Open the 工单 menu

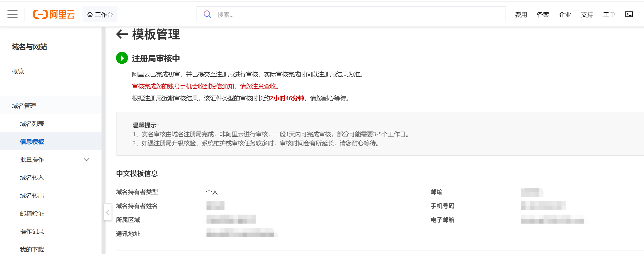(x=609, y=15)
